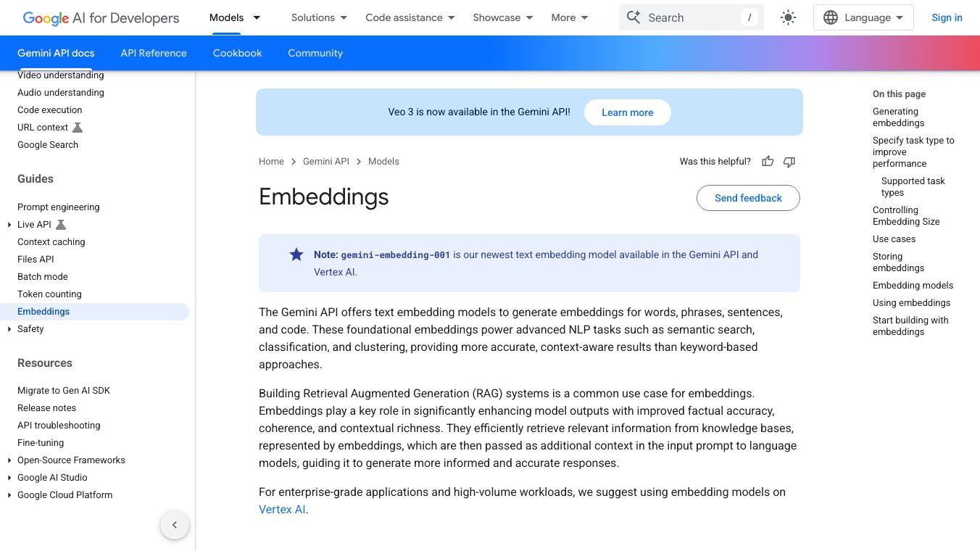Click the Learn more button
This screenshot has height=551, width=980.
click(x=627, y=112)
